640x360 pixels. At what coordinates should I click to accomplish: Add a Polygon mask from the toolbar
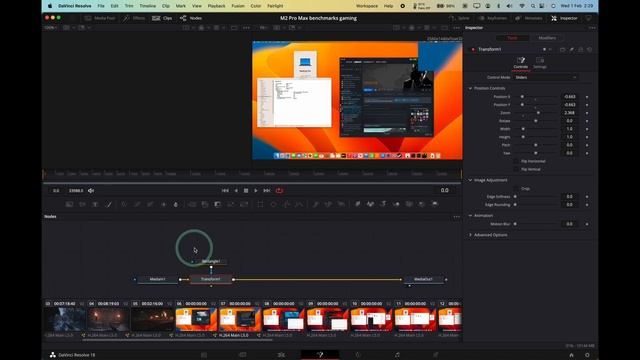(286, 204)
